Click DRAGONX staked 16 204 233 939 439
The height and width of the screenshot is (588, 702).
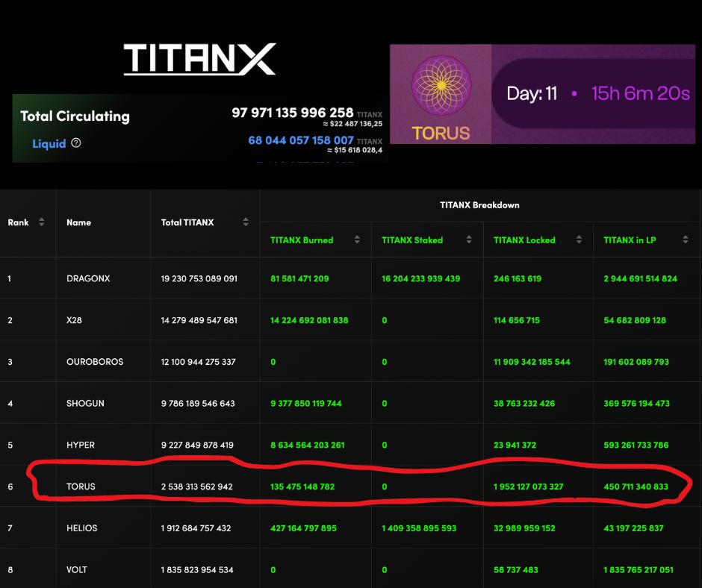point(421,278)
